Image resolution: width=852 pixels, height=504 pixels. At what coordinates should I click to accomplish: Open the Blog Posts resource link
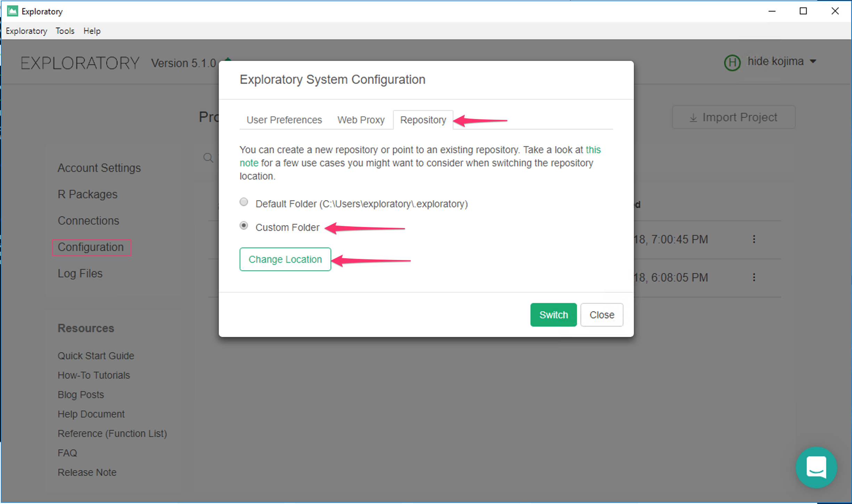81,395
